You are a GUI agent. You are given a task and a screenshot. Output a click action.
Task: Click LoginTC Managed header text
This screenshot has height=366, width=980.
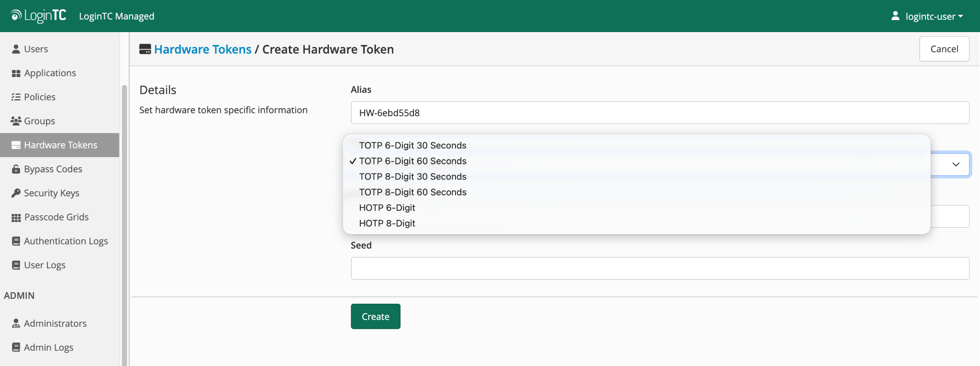tap(117, 16)
